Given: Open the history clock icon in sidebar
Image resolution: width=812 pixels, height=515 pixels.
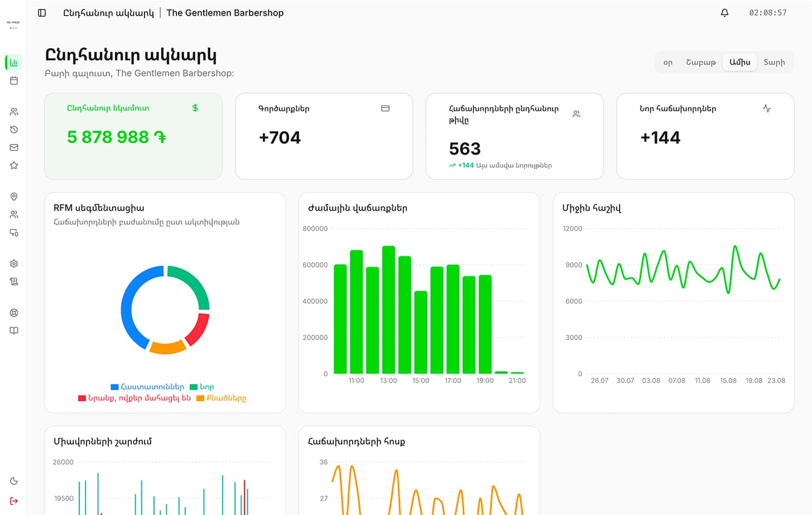Looking at the screenshot, I should 14,130.
